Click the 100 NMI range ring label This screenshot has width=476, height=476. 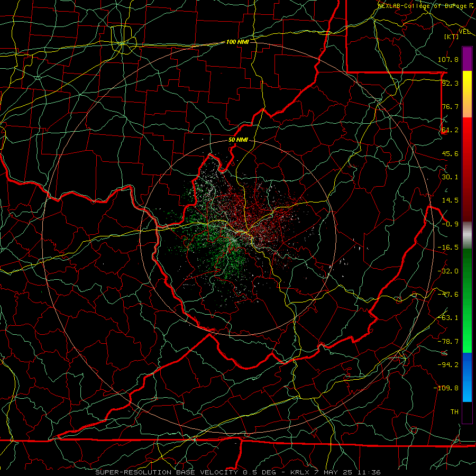coord(237,42)
